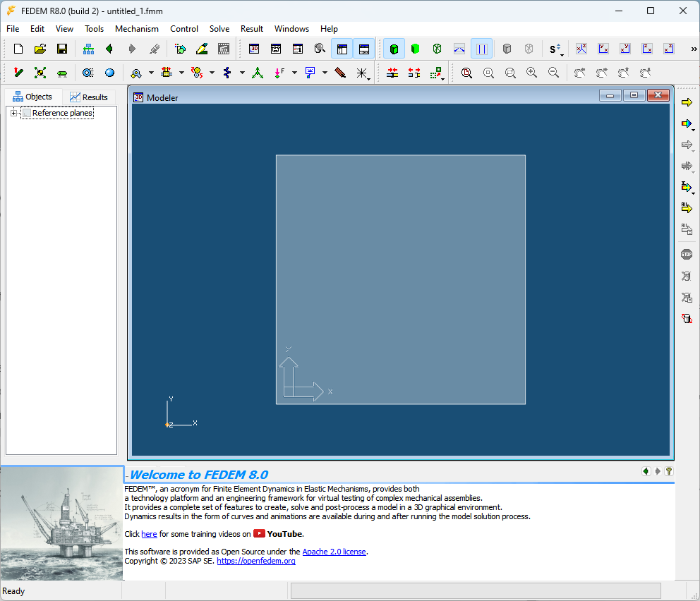Image resolution: width=700 pixels, height=601 pixels.
Task: Open the File menu
Action: (x=13, y=28)
